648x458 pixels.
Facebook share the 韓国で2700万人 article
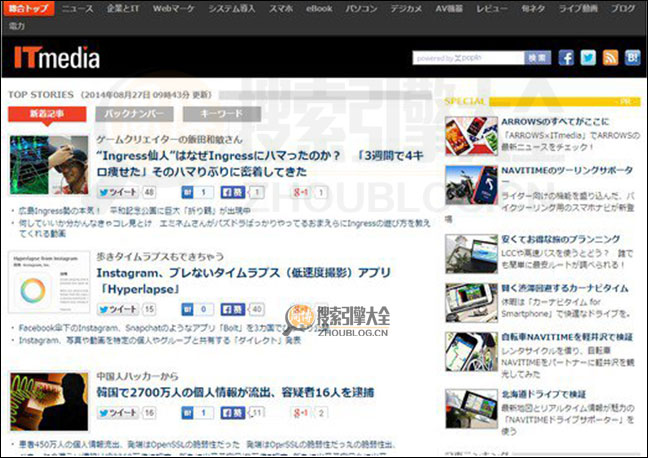point(233,413)
